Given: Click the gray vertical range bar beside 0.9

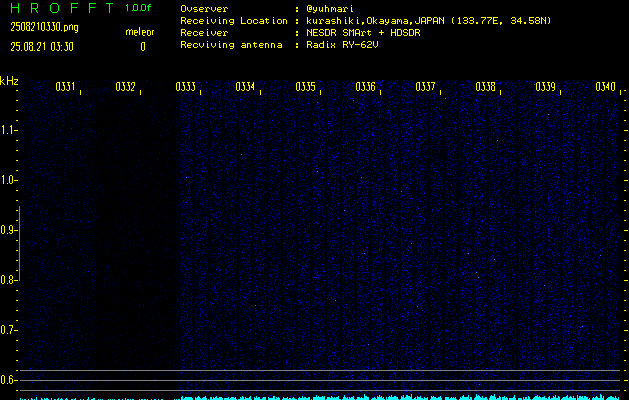Looking at the screenshot, I should 19,243.
